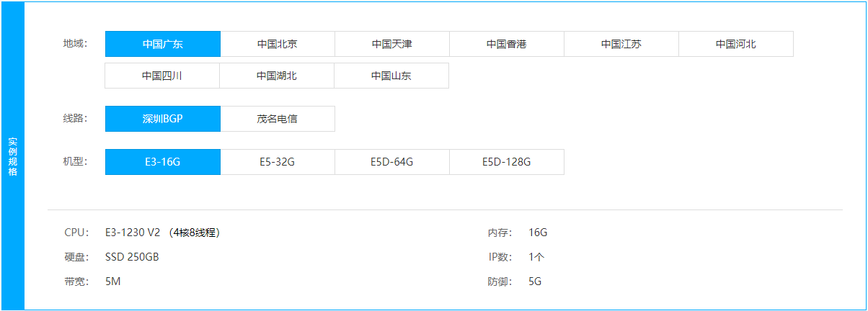Screen dimensions: 868x311
Task: Choose the 中国湖北 region
Action: 277,76
